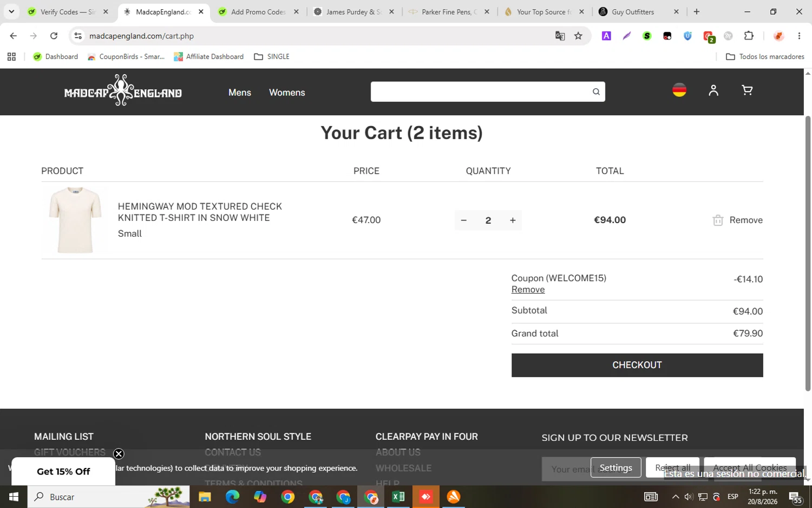Open a new browser tab
The width and height of the screenshot is (812, 508).
click(x=697, y=11)
